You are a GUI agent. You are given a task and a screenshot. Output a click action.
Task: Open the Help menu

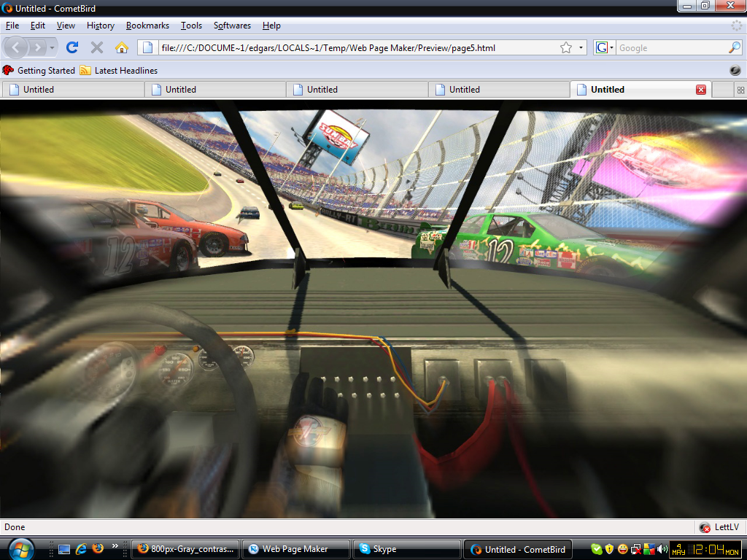(x=271, y=26)
